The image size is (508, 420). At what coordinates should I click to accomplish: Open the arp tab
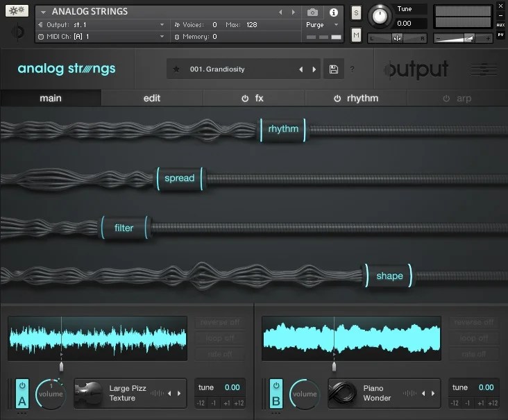tap(464, 98)
